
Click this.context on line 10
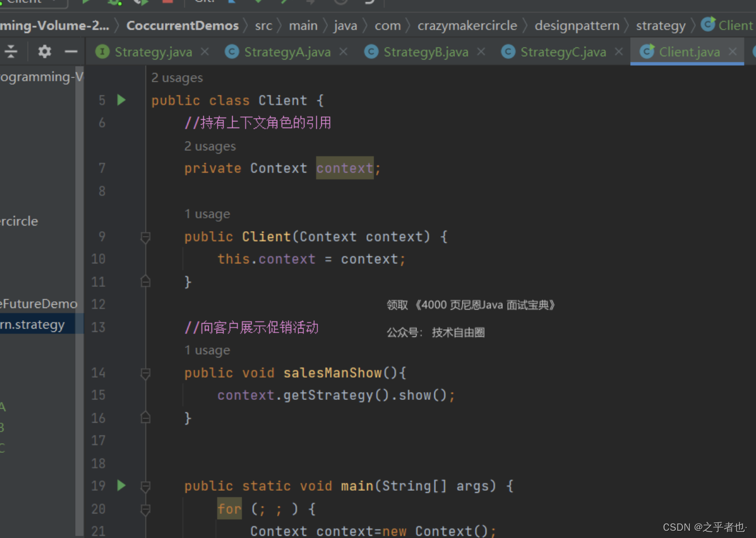(267, 260)
